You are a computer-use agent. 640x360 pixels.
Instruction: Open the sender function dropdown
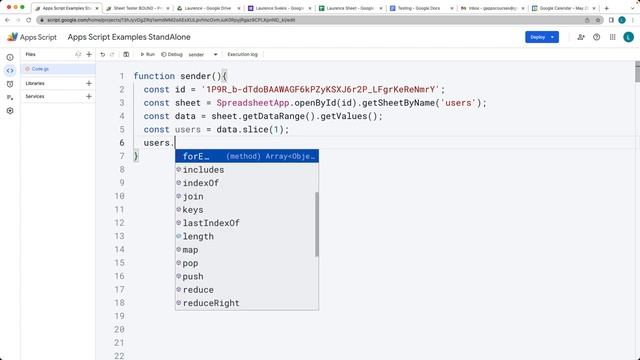point(203,54)
